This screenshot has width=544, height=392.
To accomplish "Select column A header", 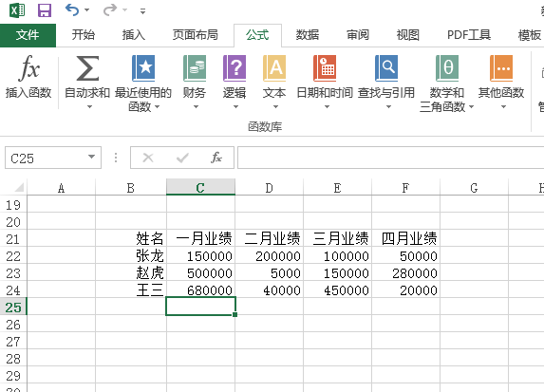I will click(x=61, y=188).
